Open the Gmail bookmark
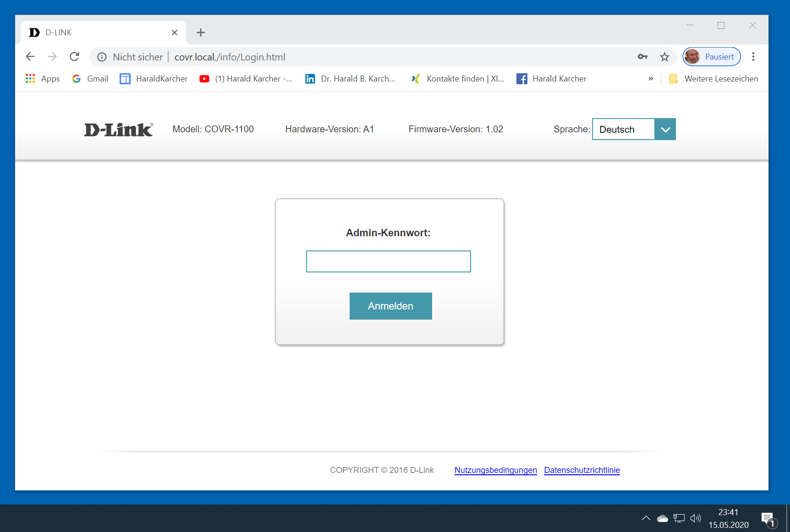The image size is (790, 532). point(90,79)
